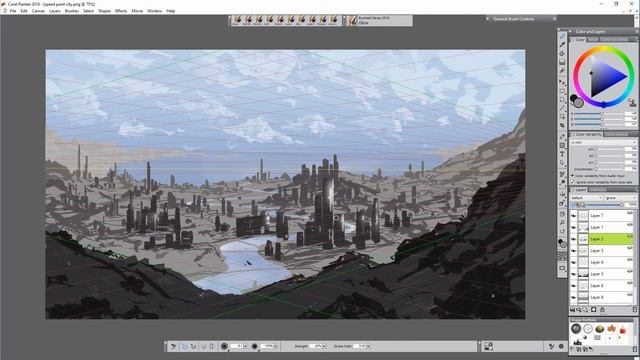Click the Clone Color stamp icon
Image resolution: width=640 pixels, height=360 pixels.
click(632, 102)
